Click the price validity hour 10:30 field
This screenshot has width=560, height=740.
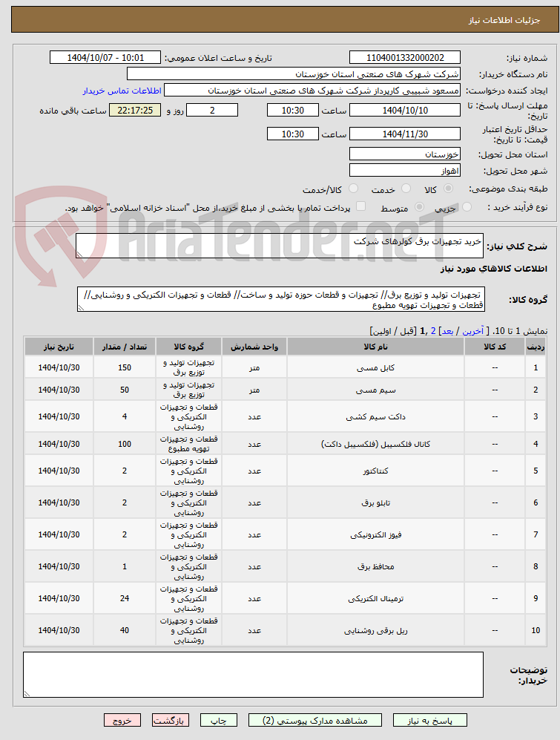tap(292, 134)
